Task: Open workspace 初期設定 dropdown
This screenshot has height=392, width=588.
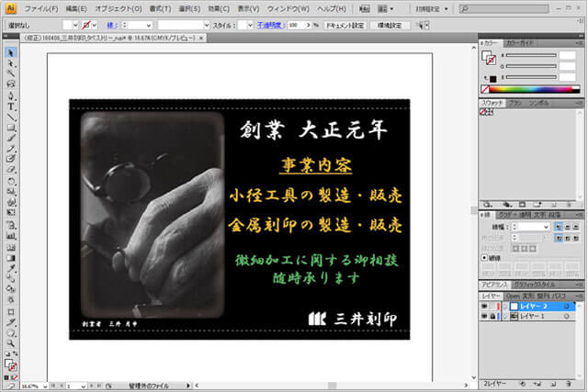Action: point(432,8)
